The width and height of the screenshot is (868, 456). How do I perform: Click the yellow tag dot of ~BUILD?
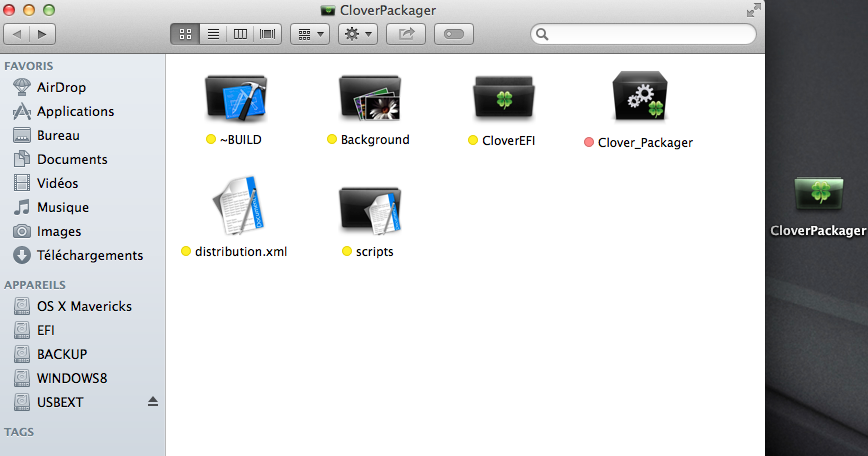point(210,139)
